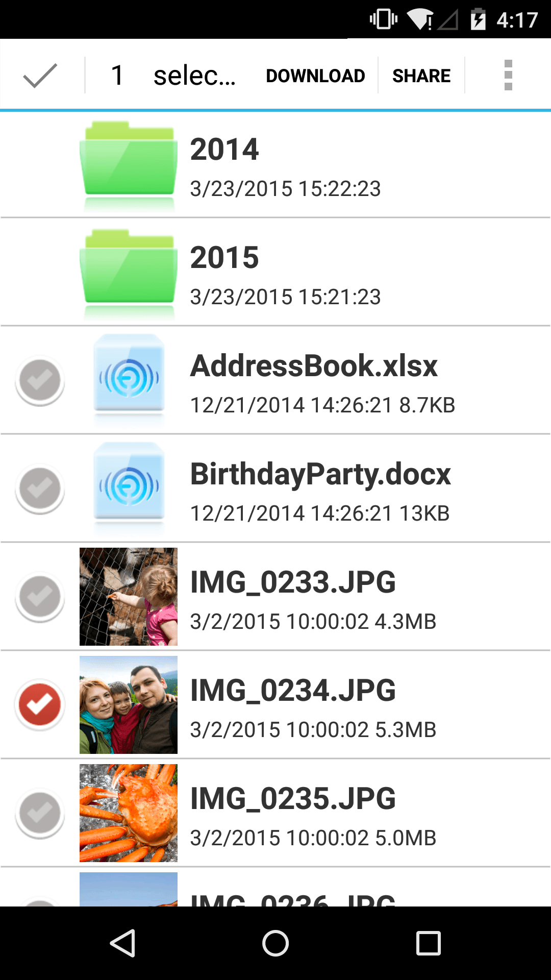Tap the done checkmark in action bar

click(x=40, y=76)
